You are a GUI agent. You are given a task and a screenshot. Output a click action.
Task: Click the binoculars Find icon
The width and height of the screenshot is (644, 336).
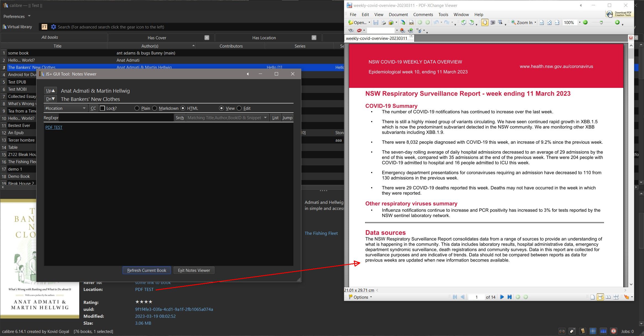click(x=350, y=30)
